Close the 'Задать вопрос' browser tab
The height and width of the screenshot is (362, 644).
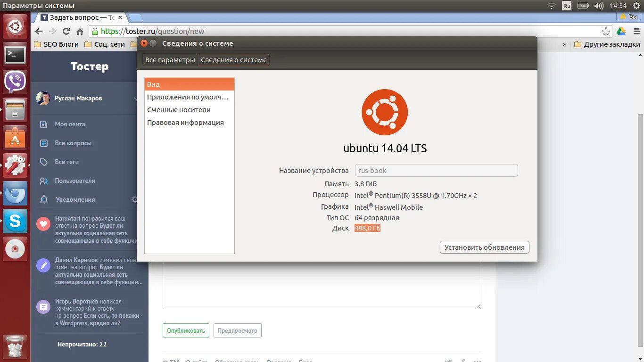click(120, 17)
